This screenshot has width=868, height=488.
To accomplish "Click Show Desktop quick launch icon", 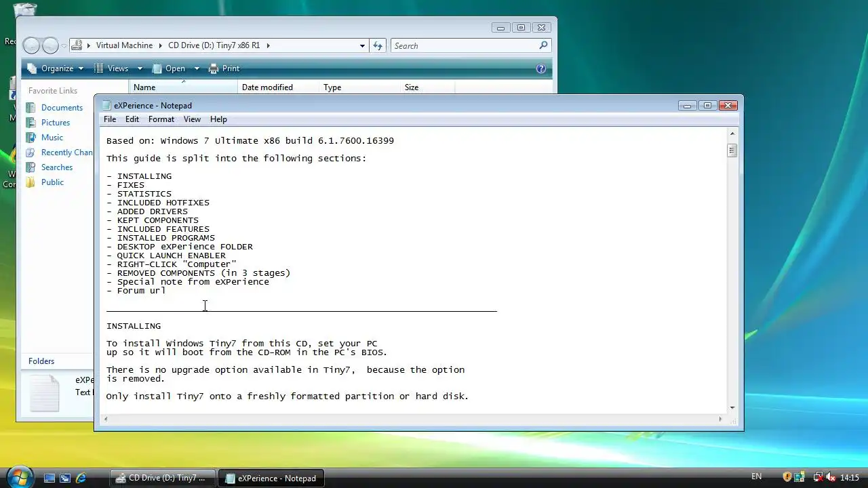I will pos(50,478).
